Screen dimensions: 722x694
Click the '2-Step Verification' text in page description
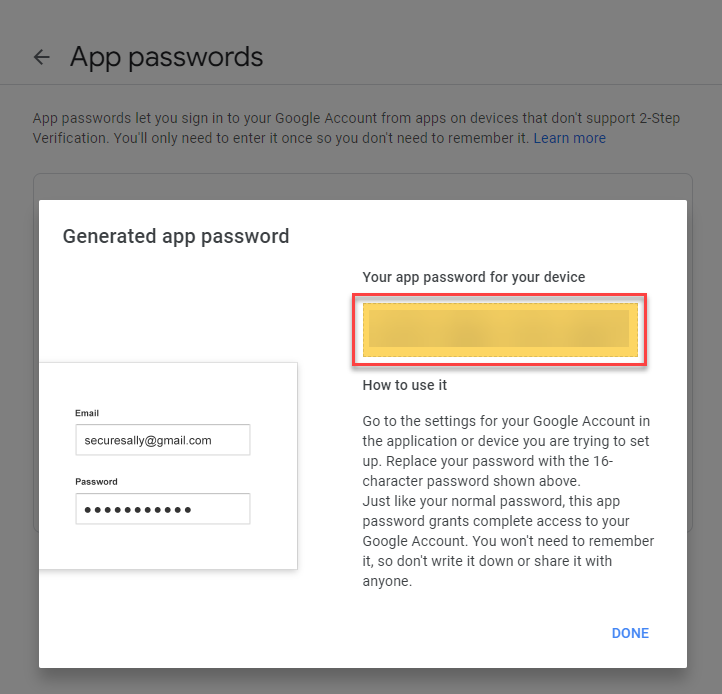pyautogui.click(x=632, y=118)
